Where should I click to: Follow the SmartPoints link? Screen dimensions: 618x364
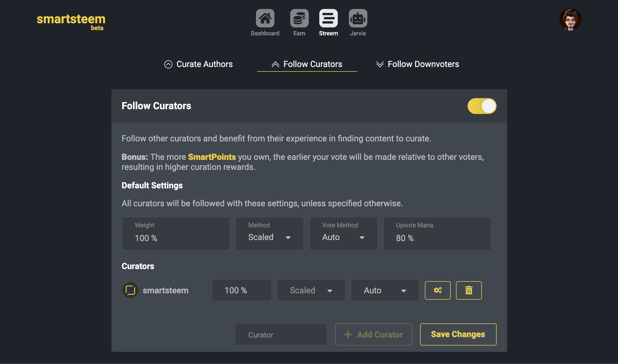(x=212, y=157)
